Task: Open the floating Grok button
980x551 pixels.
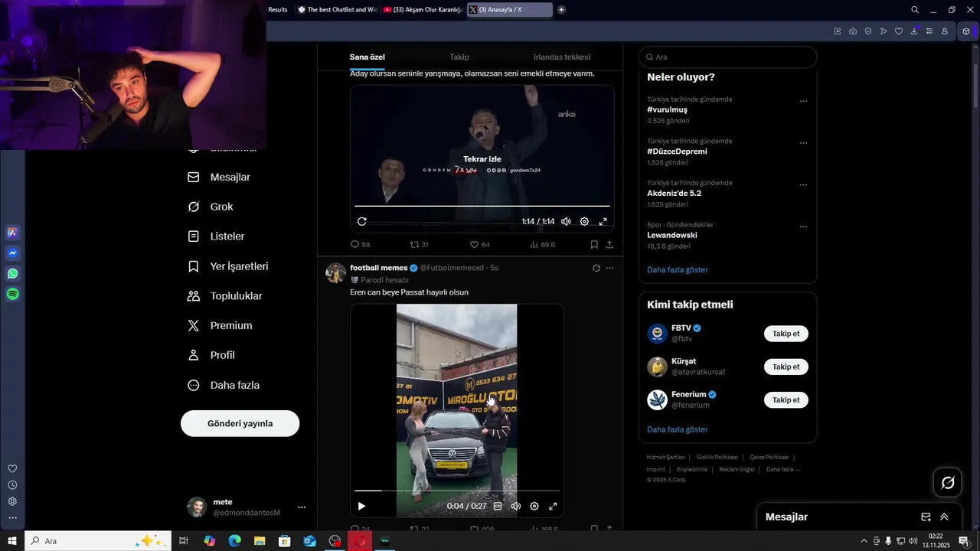Action: click(948, 482)
